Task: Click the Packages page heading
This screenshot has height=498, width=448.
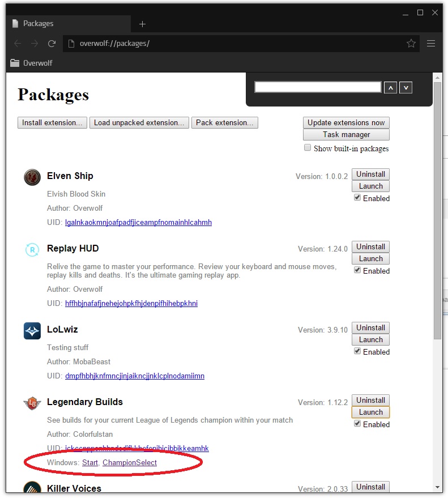Action: pos(53,95)
